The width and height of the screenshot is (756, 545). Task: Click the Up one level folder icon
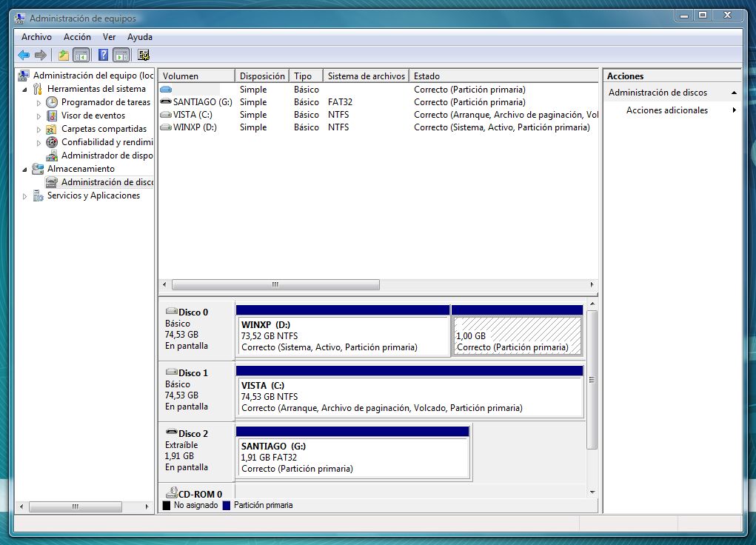(63, 55)
